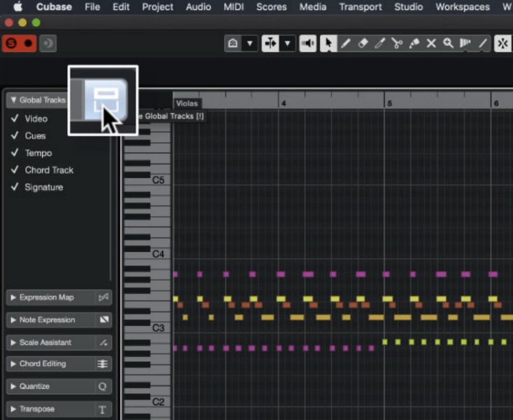513x420 pixels.
Task: Open the Studio menu
Action: click(x=408, y=7)
